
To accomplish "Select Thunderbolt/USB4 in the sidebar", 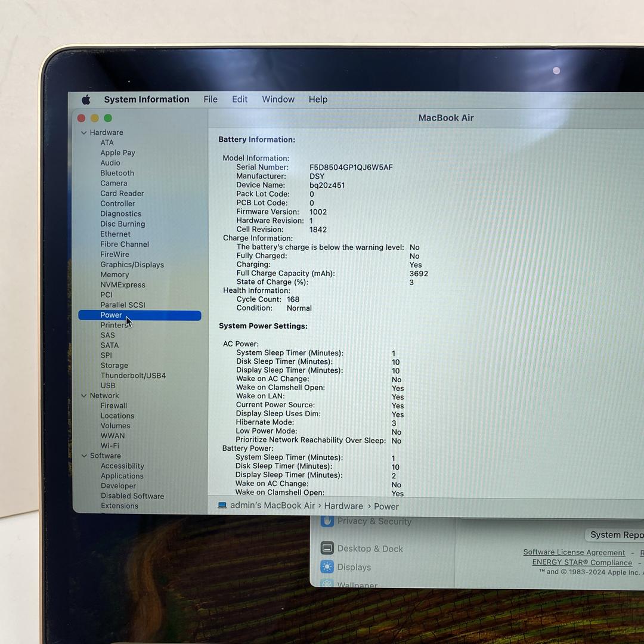I will tap(133, 376).
